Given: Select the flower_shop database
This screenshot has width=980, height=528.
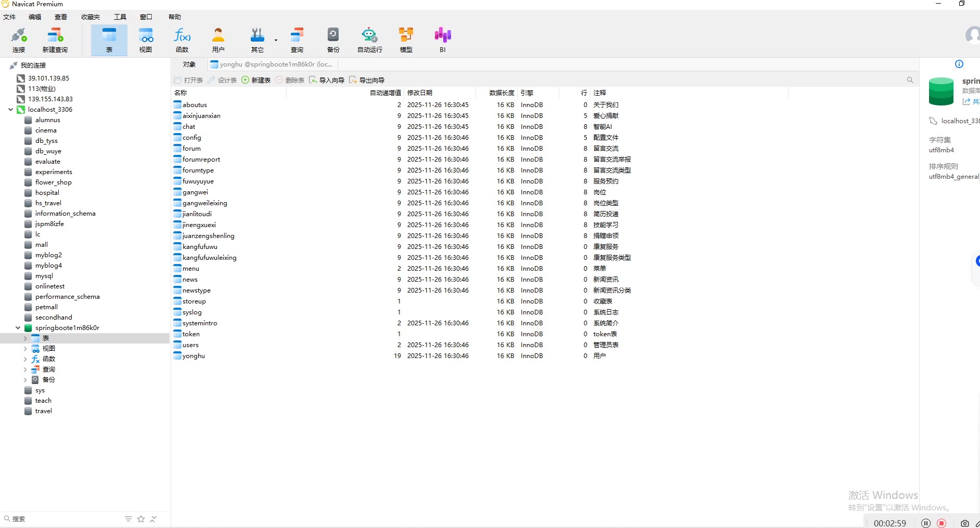Looking at the screenshot, I should point(53,182).
